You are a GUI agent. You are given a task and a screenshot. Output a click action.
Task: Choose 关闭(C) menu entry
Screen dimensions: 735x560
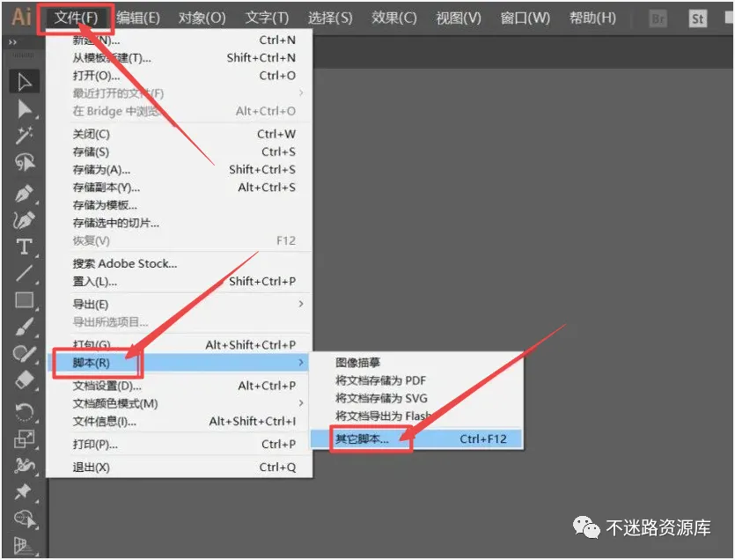pyautogui.click(x=179, y=135)
